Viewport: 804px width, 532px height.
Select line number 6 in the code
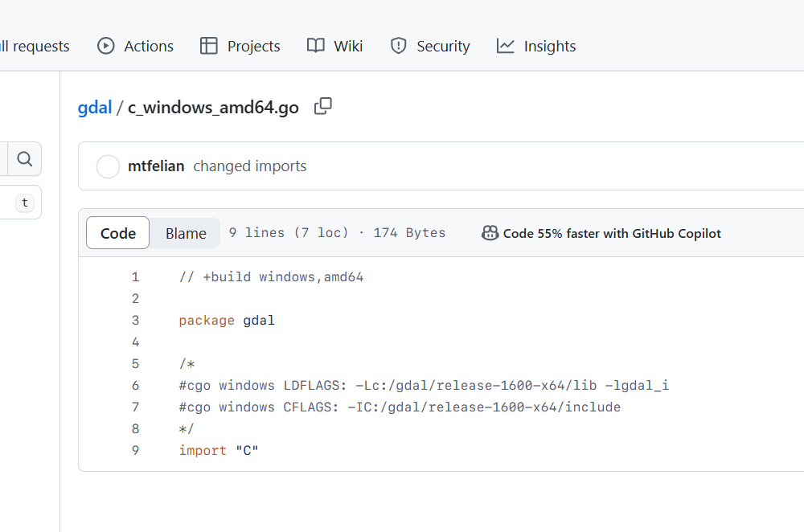135,385
